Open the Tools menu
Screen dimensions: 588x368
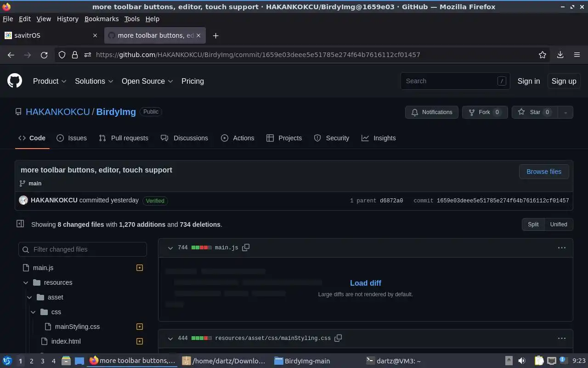(x=132, y=19)
